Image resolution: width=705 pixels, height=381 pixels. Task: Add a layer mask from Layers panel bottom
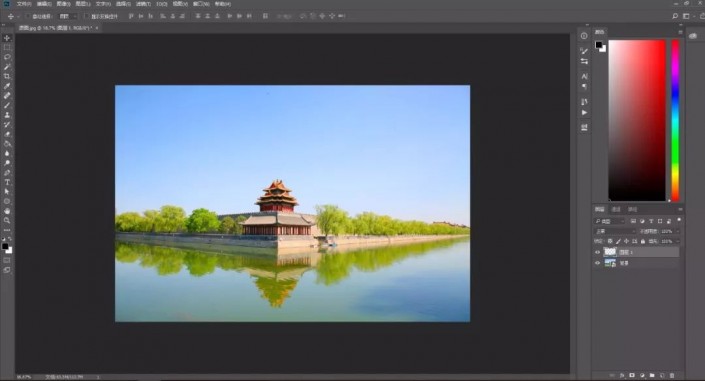(632, 375)
